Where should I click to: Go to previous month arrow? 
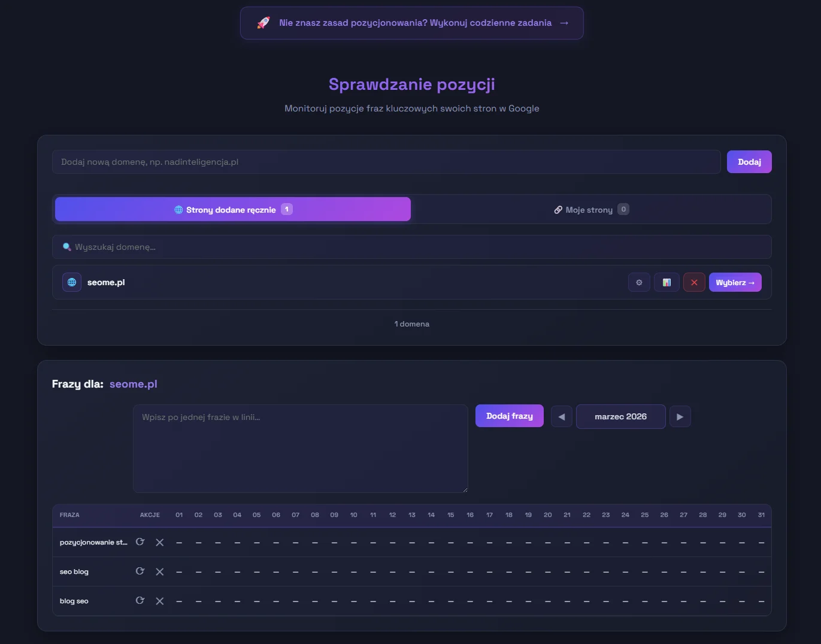561,416
